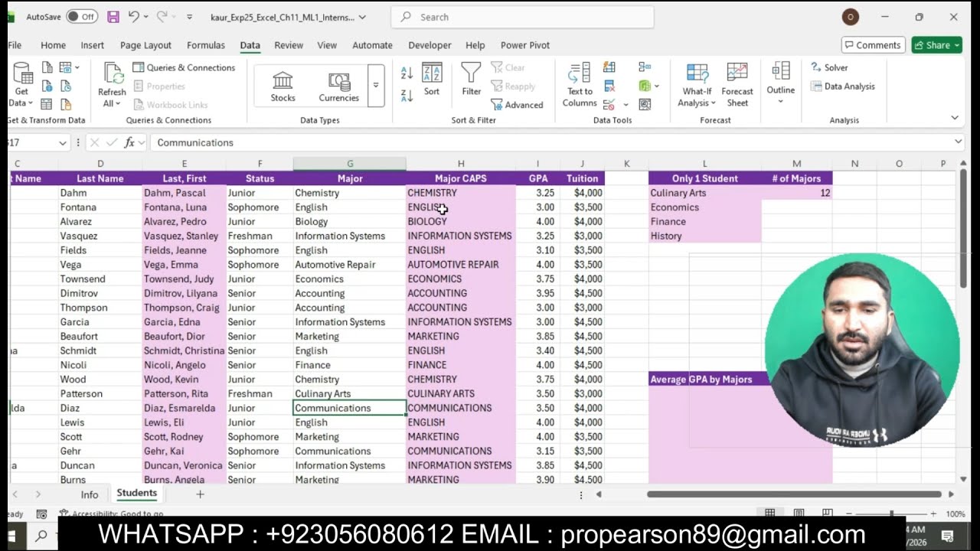Open Customize Quick Access Toolbar dropdown
The width and height of the screenshot is (980, 551).
[x=190, y=17]
